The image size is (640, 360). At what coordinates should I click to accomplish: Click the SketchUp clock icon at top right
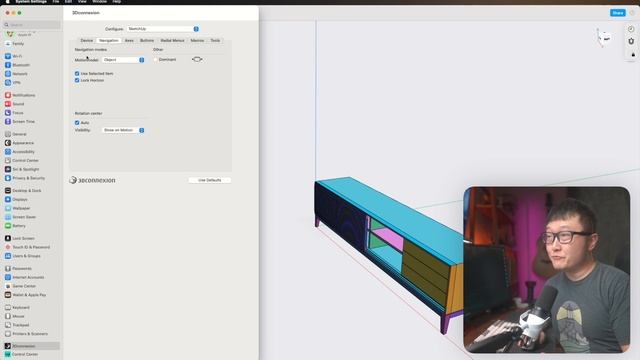631,29
